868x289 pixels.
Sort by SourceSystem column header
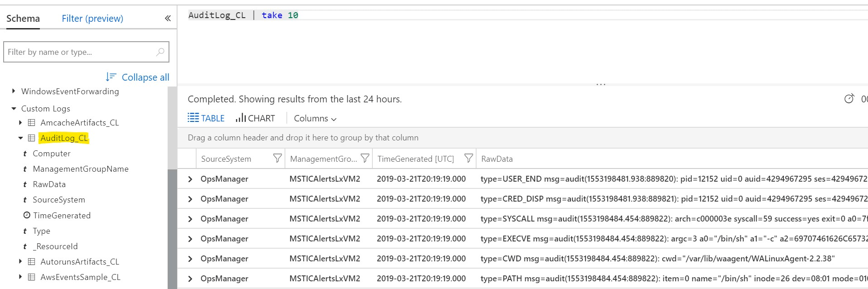point(226,159)
